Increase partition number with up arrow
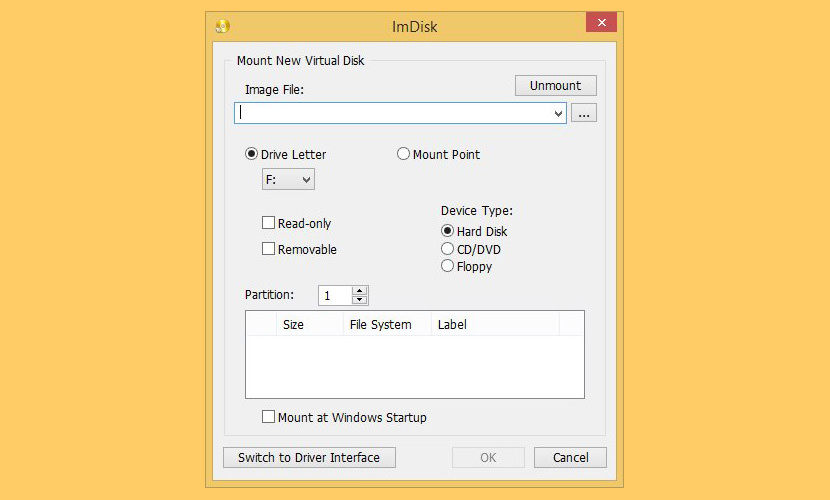This screenshot has height=500, width=830. click(359, 290)
